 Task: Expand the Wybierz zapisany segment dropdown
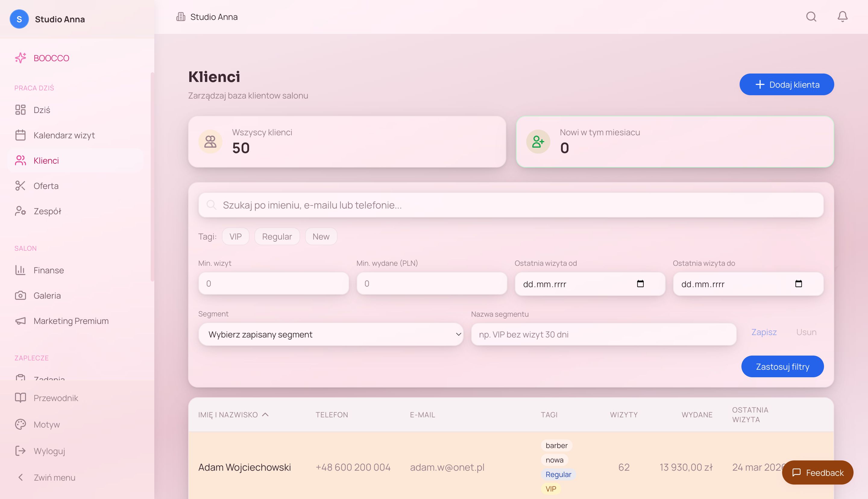click(x=331, y=334)
